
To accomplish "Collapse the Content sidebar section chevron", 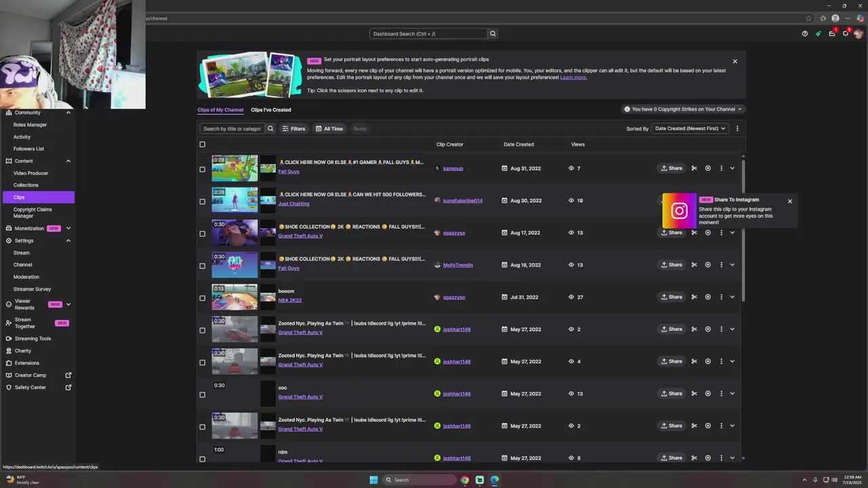I will [68, 161].
